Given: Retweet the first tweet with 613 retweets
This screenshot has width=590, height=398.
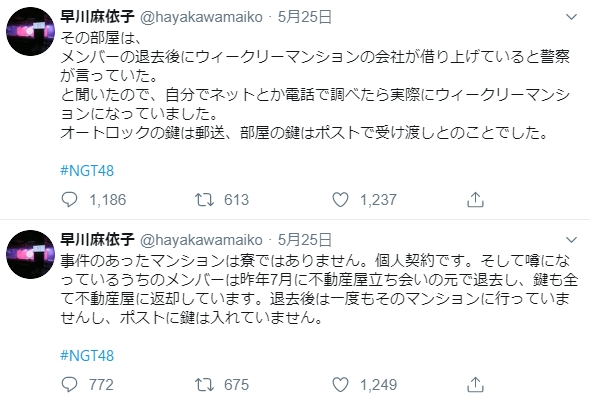Looking at the screenshot, I should click(204, 200).
